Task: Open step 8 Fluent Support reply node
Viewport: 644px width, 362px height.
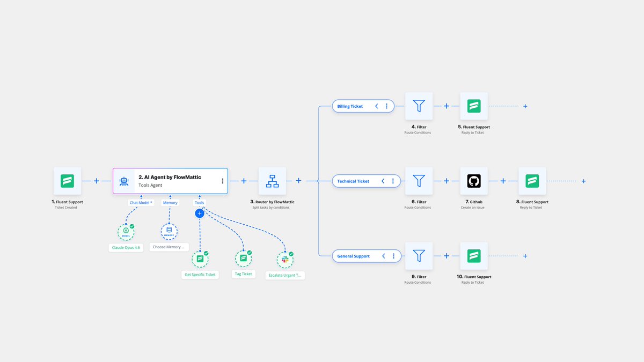Action: pos(532,181)
